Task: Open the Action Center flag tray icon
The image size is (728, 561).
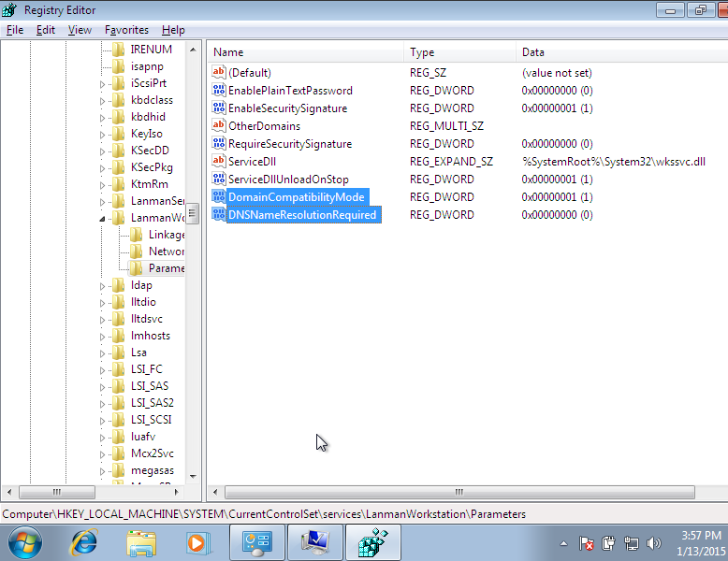Action: click(x=586, y=543)
